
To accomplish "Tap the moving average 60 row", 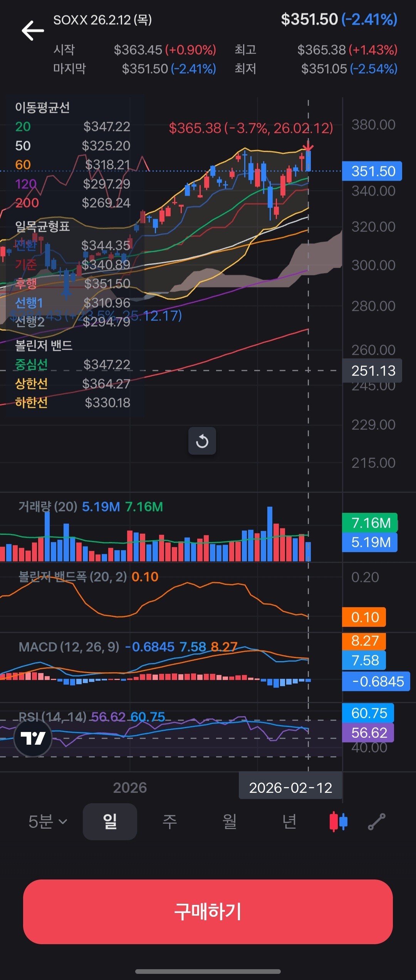I will pyautogui.click(x=72, y=164).
